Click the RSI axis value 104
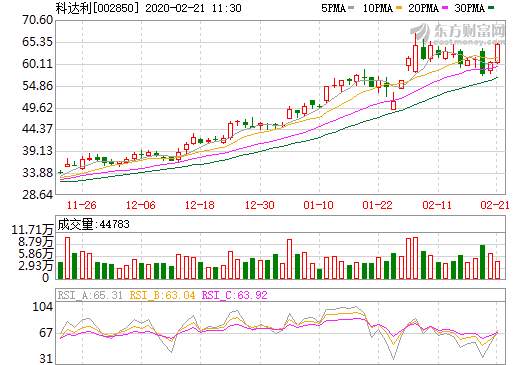Viewport: 520px width, 365px height. (43, 307)
